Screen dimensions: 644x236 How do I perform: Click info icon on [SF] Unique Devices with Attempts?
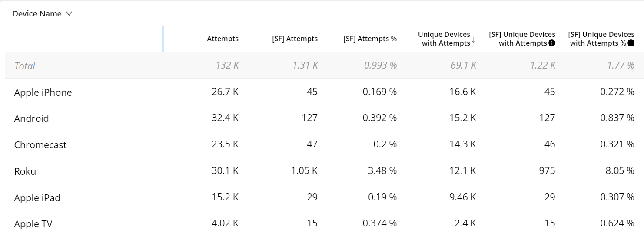coord(552,43)
